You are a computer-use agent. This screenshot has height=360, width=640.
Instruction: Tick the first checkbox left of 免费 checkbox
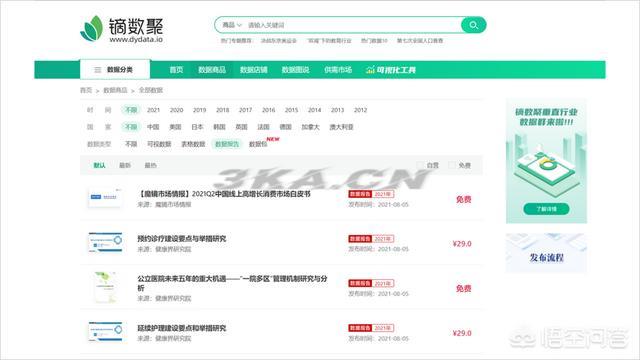point(420,165)
